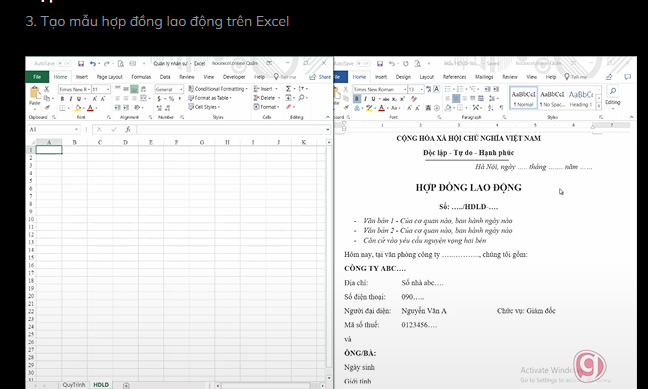This screenshot has height=389, width=648.
Task: Click Bold button in Word ribbon
Action: pos(357,99)
